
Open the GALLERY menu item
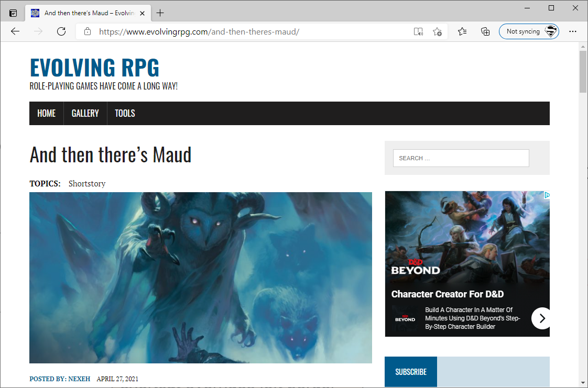[85, 113]
